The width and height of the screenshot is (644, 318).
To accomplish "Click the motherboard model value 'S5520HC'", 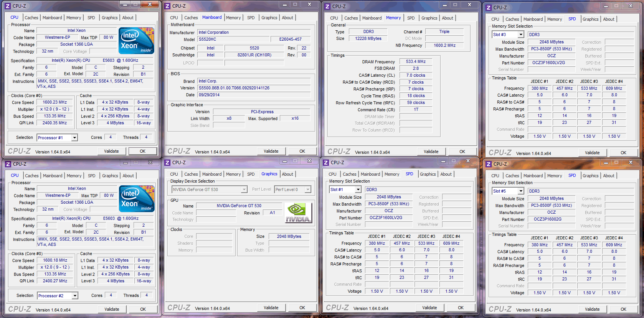I will 233,39.
